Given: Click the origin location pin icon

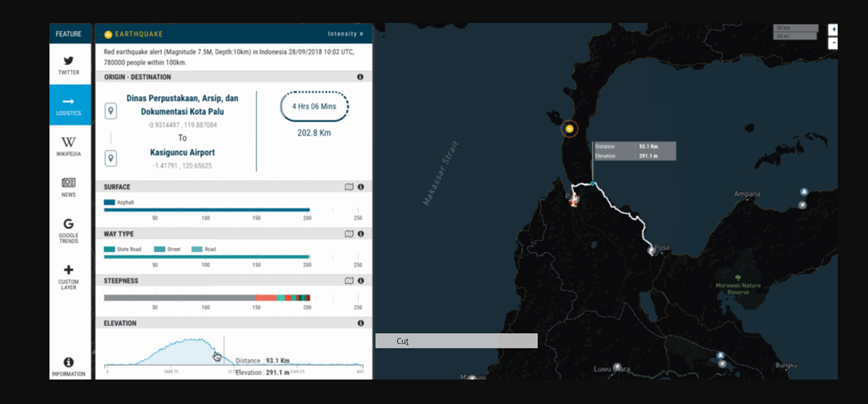Looking at the screenshot, I should point(111,111).
